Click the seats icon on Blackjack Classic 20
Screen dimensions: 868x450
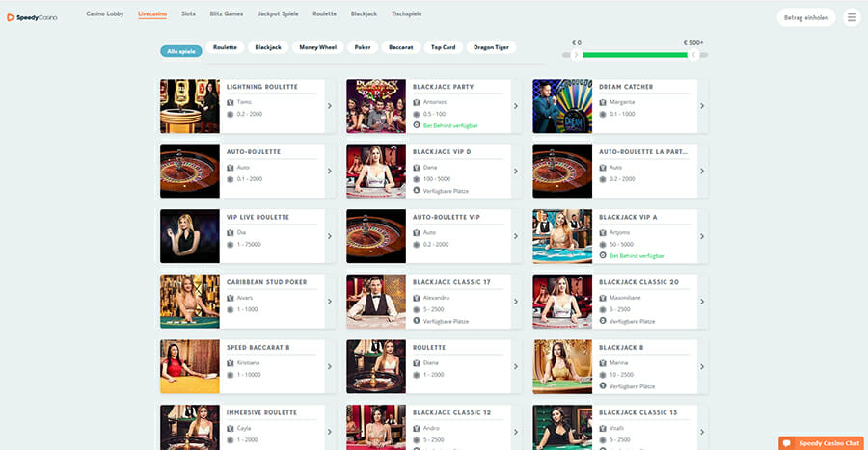point(603,321)
